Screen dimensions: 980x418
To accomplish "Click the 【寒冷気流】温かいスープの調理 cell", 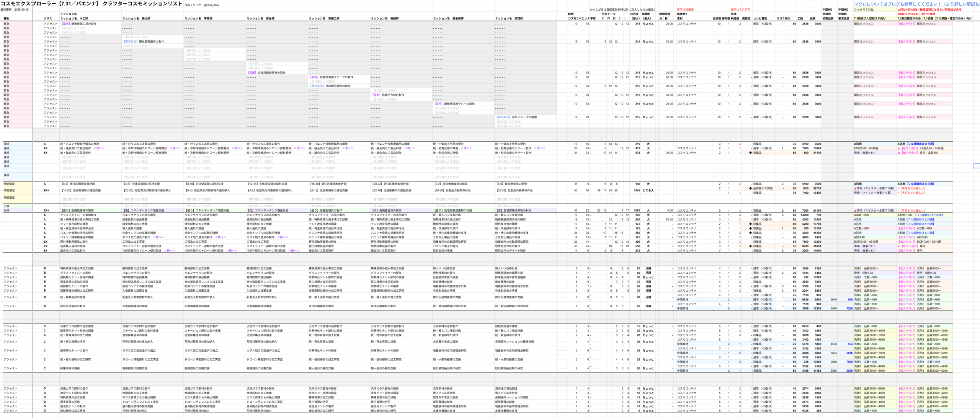I will coord(517,117).
